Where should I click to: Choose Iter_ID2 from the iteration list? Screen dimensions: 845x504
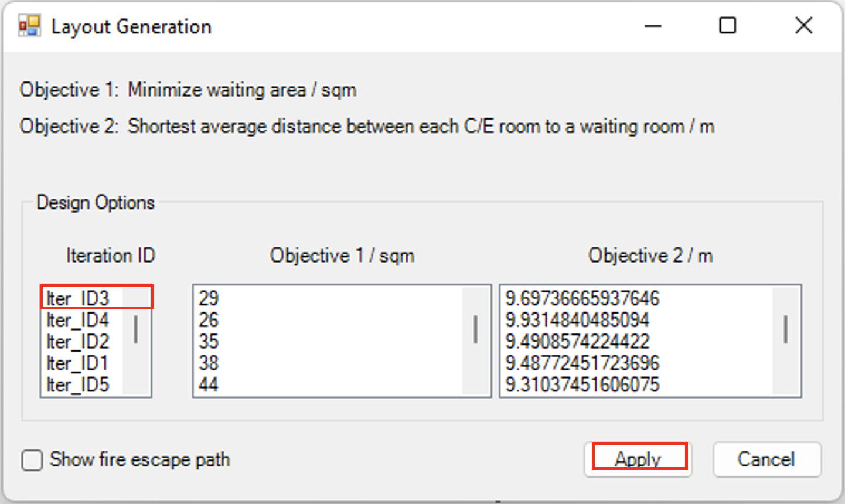pos(78,342)
